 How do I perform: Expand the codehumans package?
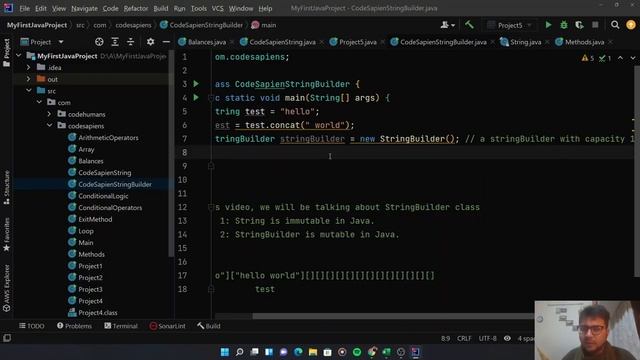pyautogui.click(x=49, y=114)
